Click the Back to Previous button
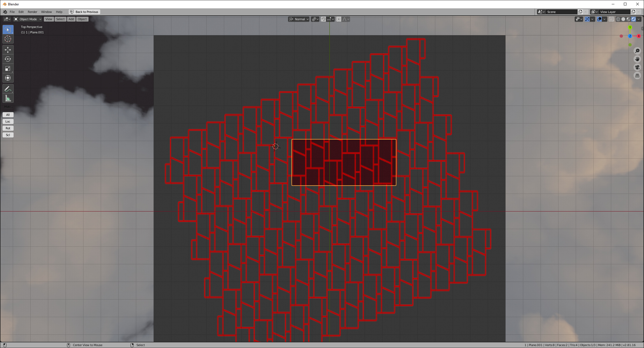644x348 pixels. [x=84, y=12]
